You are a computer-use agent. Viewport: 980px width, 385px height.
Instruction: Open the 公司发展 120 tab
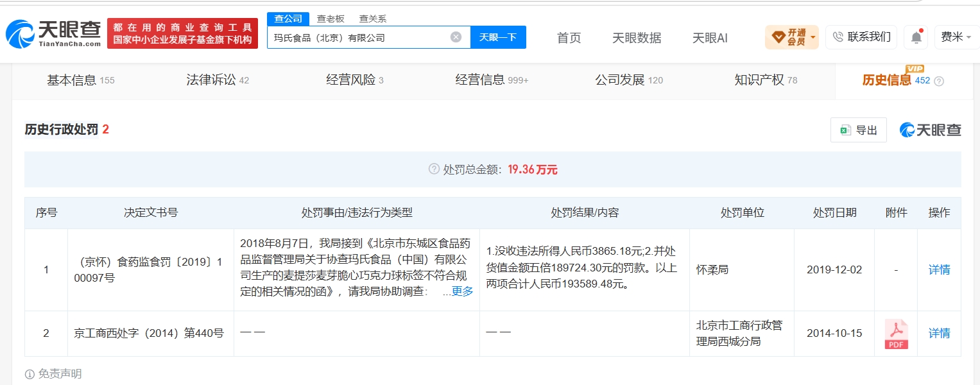pos(629,80)
